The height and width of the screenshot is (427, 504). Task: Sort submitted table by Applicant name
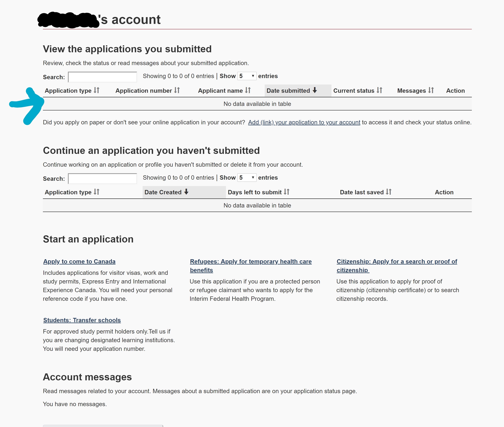tap(224, 91)
